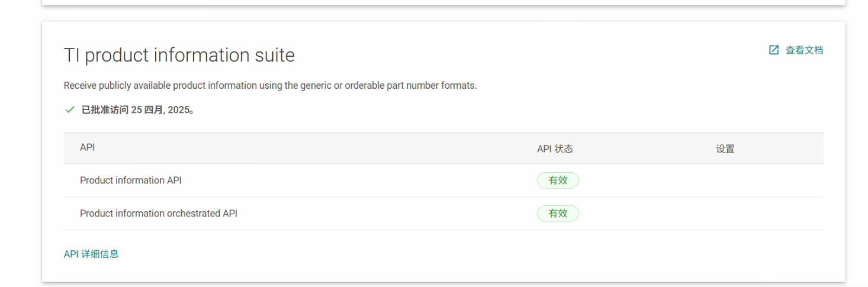
Task: Open the 查看文档 documentation link text
Action: tap(804, 50)
